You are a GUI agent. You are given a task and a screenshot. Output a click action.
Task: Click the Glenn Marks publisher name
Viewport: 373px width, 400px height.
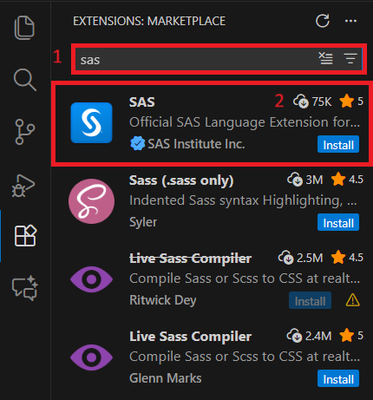pyautogui.click(x=165, y=378)
